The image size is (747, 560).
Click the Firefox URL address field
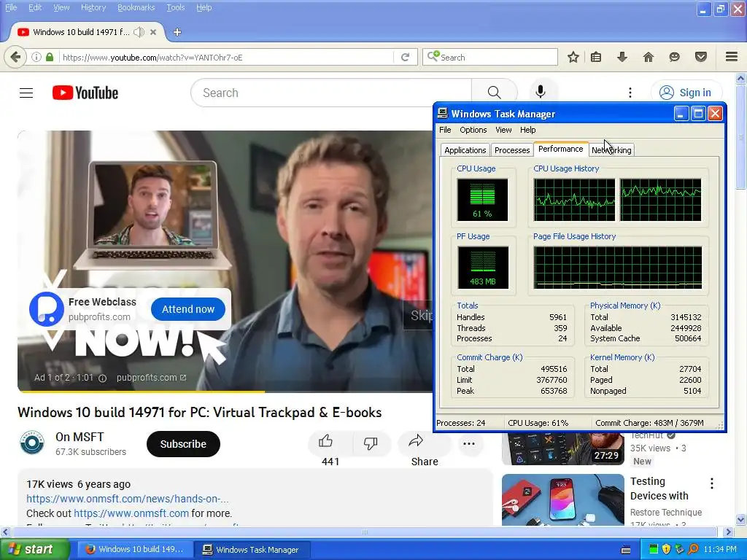(227, 57)
